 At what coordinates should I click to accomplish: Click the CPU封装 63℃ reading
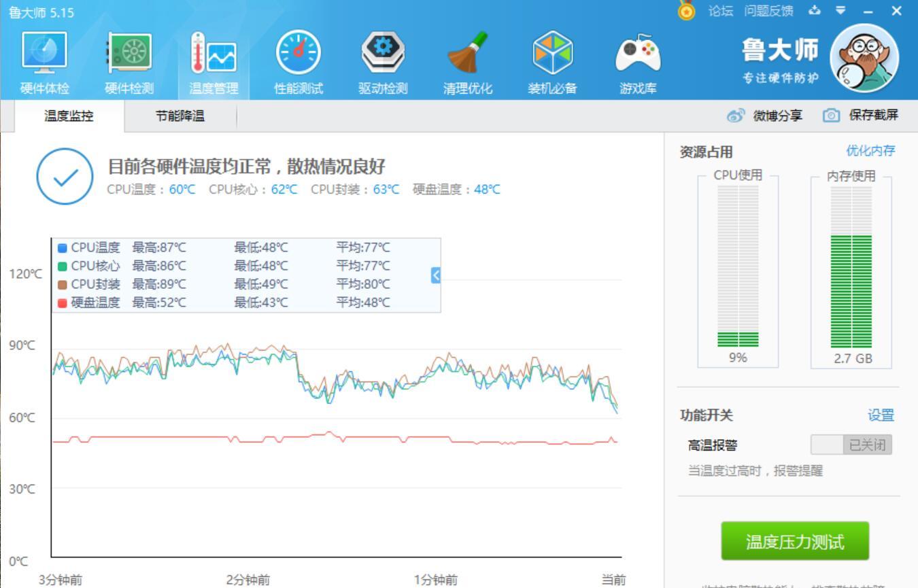tap(355, 190)
